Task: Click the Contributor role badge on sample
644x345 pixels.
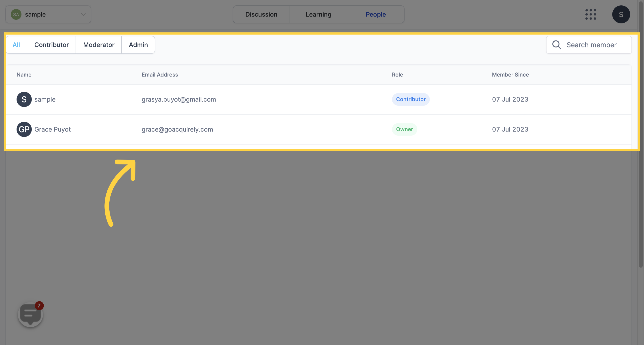Action: 411,99
